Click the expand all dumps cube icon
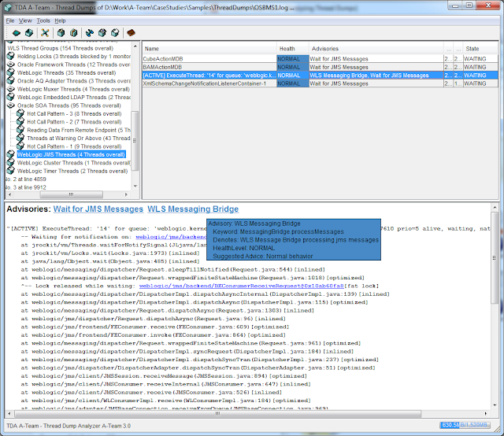This screenshot has width=504, height=436. pos(61,33)
